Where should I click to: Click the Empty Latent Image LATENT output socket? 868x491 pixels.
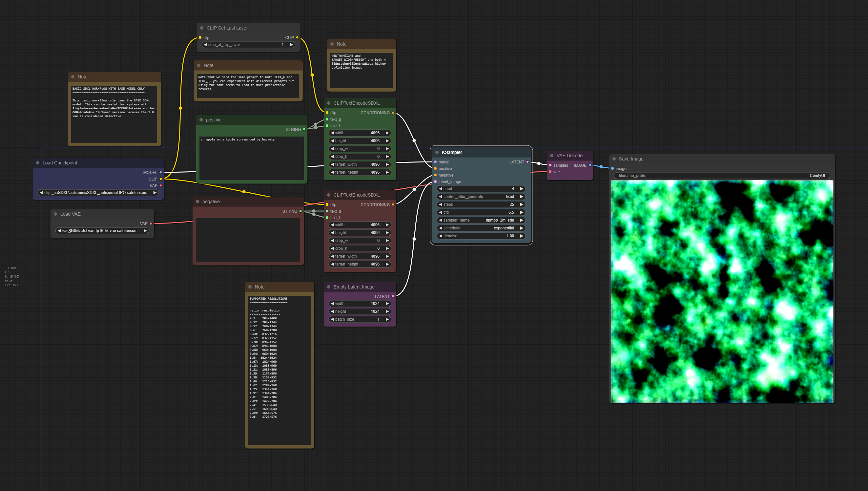pos(393,296)
